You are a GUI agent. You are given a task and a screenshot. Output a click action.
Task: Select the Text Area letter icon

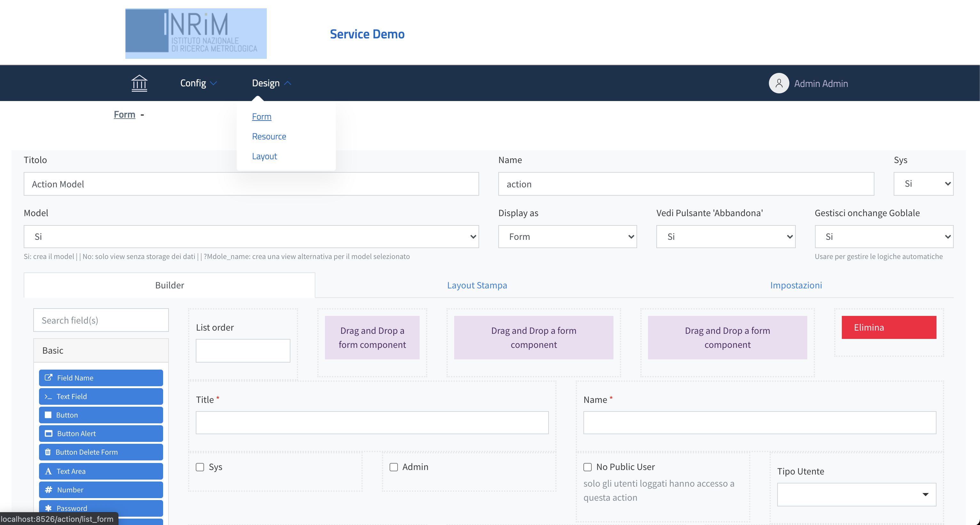[48, 471]
